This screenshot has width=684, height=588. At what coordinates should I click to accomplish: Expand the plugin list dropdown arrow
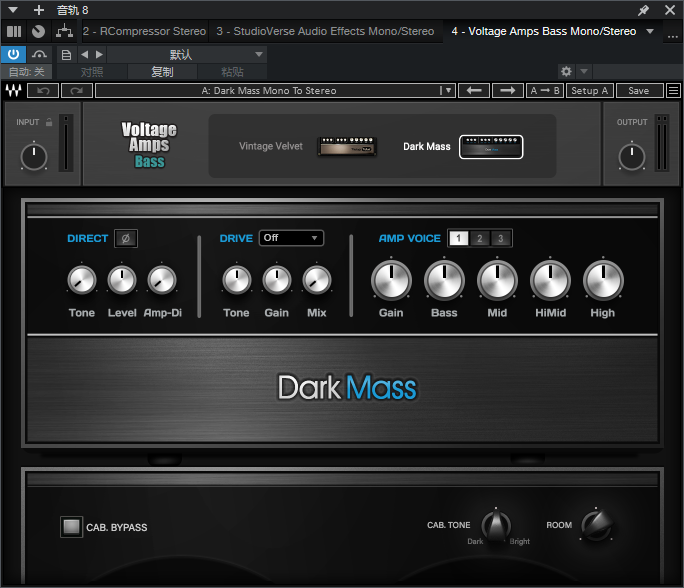pos(650,31)
